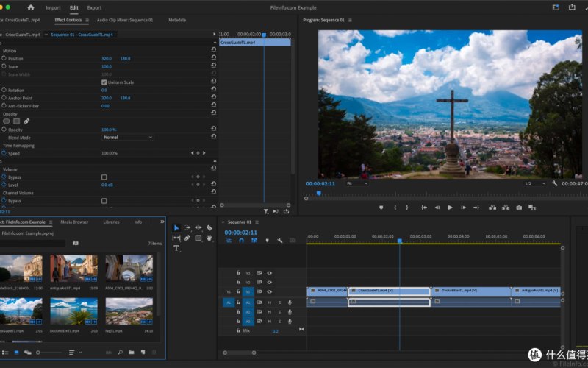The image size is (588, 368).
Task: Open Timeline Sequence 01 panel menu
Action: [x=257, y=222]
